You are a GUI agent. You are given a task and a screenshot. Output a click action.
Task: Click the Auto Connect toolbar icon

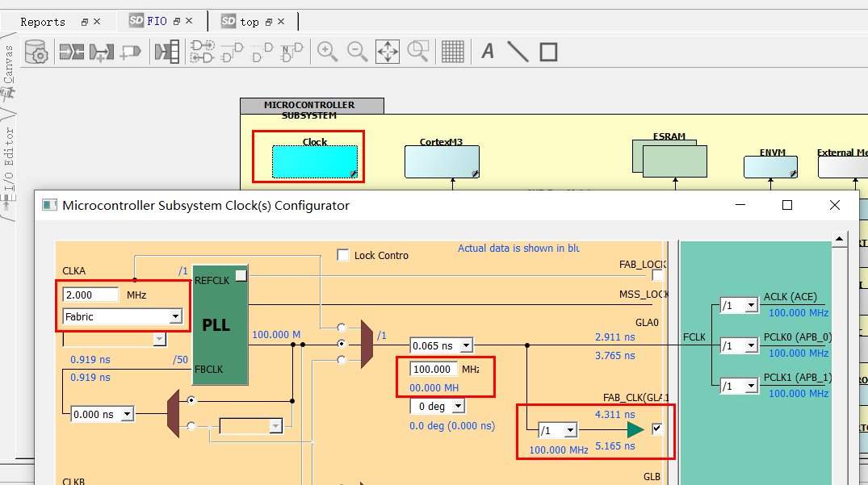coord(73,52)
